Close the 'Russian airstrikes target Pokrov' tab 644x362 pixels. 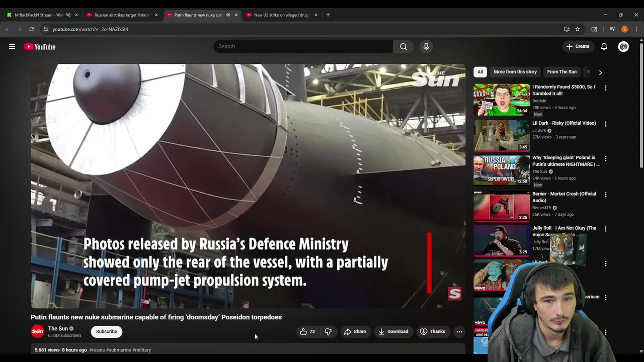click(156, 15)
